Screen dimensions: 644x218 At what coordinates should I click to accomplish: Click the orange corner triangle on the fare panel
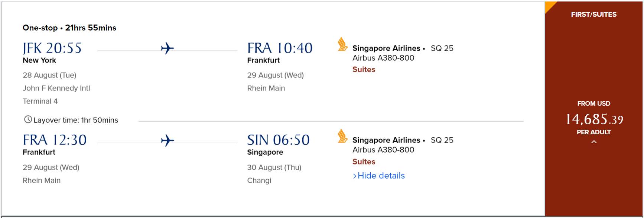[x=549, y=6]
